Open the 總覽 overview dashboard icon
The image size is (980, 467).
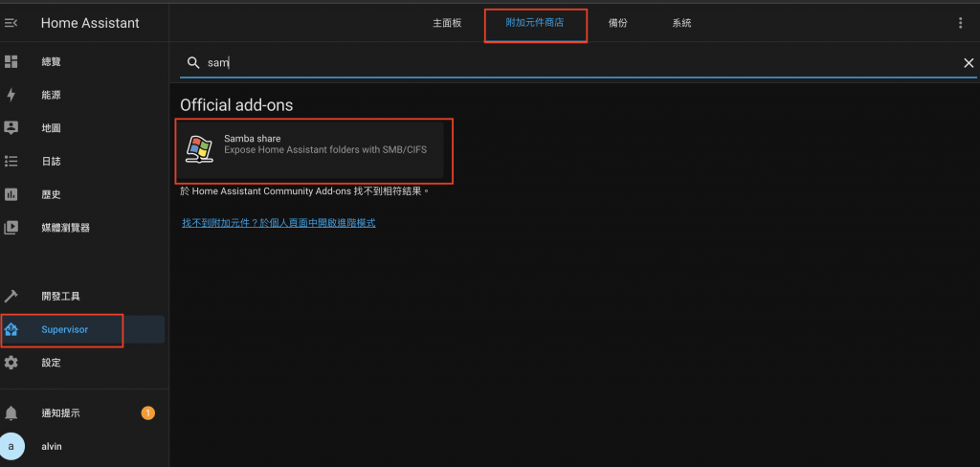click(x=11, y=61)
